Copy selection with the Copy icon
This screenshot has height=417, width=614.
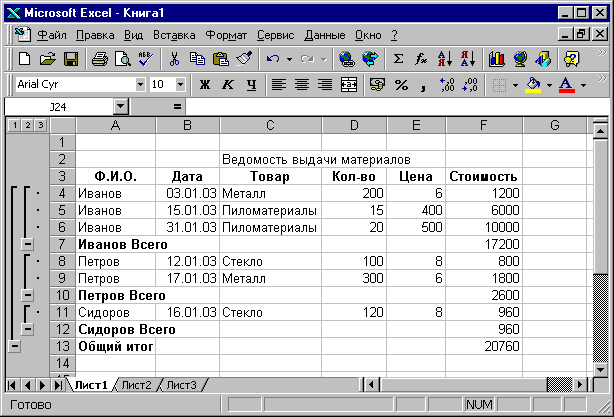pos(197,60)
